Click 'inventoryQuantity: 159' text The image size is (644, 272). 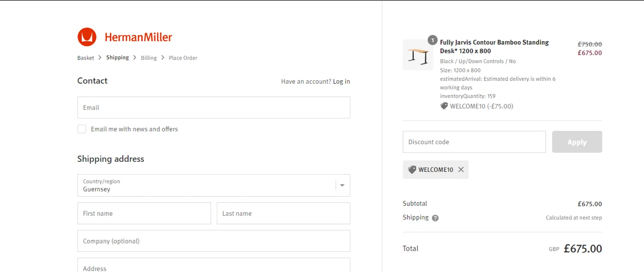(x=468, y=96)
